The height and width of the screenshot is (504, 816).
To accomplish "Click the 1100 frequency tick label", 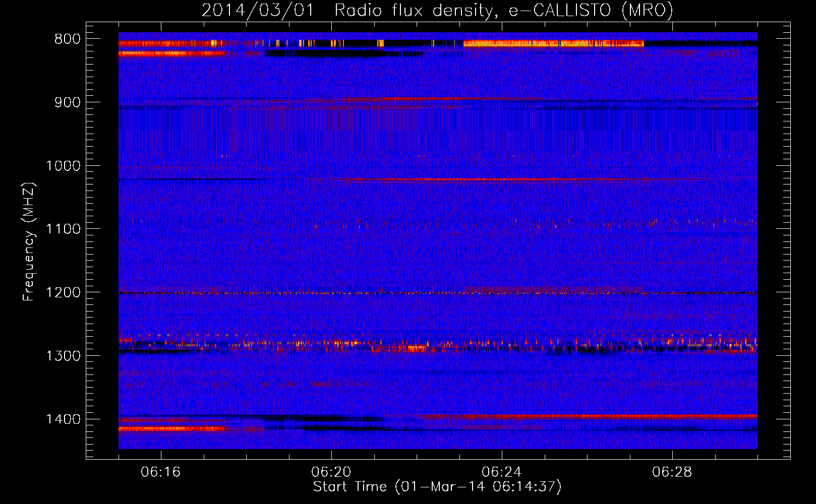I will tap(63, 229).
